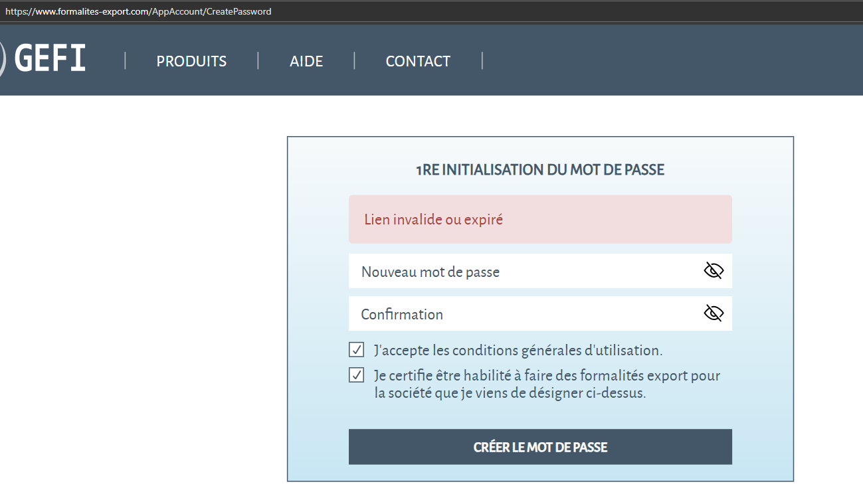The height and width of the screenshot is (504, 863).
Task: Click the "J'accepte les conditions générales" label
Action: pyautogui.click(x=518, y=350)
